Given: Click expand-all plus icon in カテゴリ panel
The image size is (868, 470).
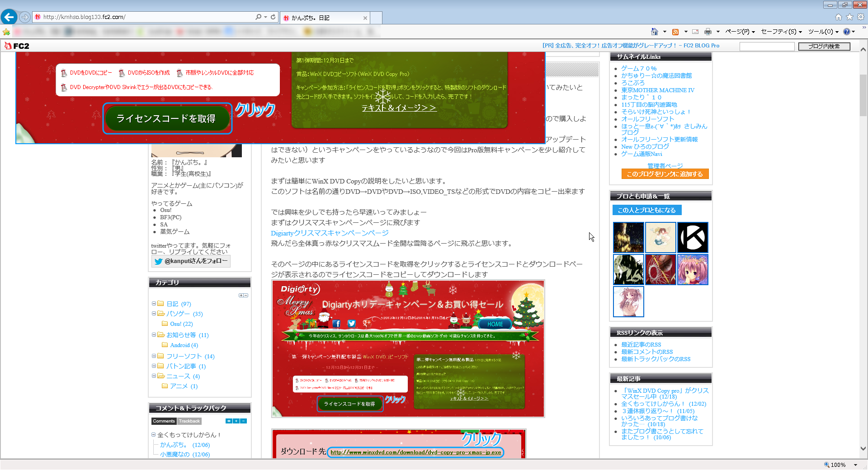Looking at the screenshot, I should 241,296.
